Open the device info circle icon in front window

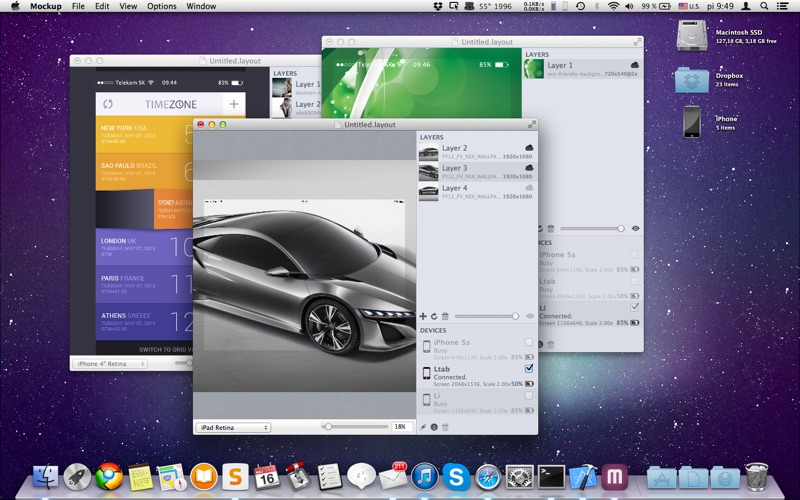[434, 427]
